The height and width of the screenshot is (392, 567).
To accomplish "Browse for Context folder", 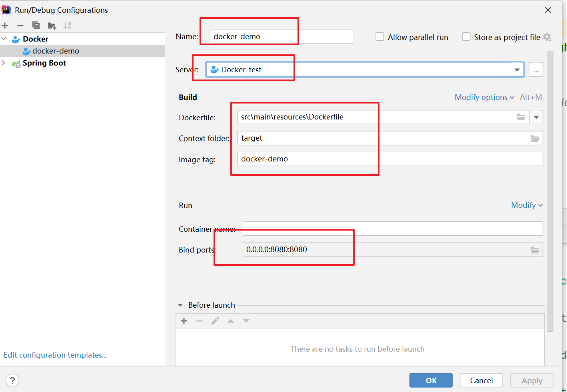I will point(535,138).
